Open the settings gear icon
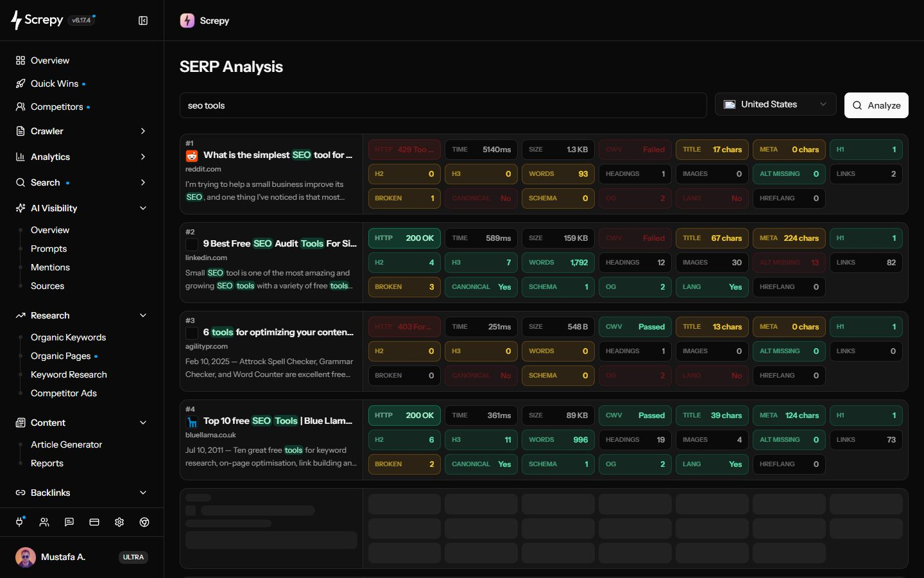The image size is (924, 578). [x=119, y=522]
